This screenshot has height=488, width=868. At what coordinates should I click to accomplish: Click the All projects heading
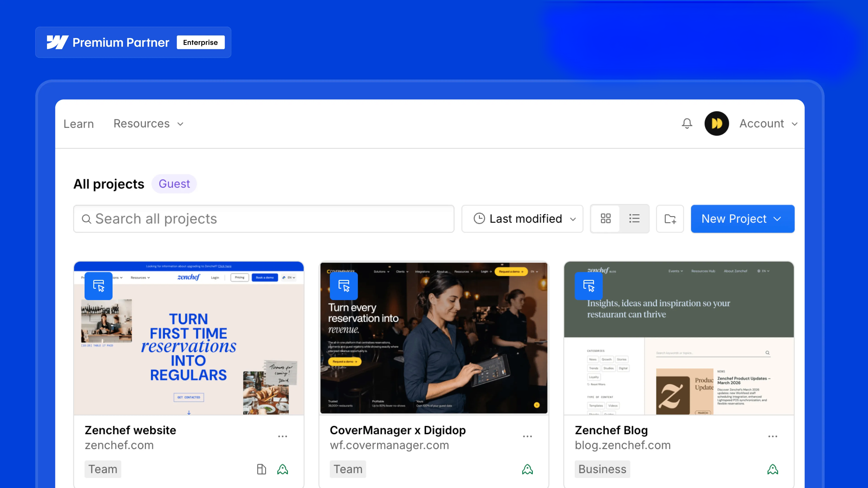(x=109, y=184)
